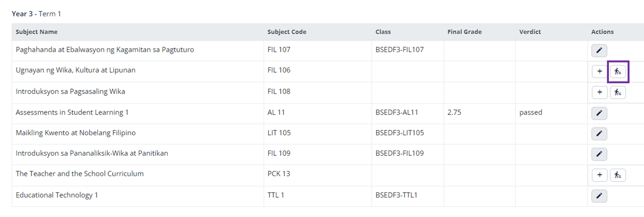The height and width of the screenshot is (217, 644).
Task: Click the Subject Code column header
Action: (287, 32)
